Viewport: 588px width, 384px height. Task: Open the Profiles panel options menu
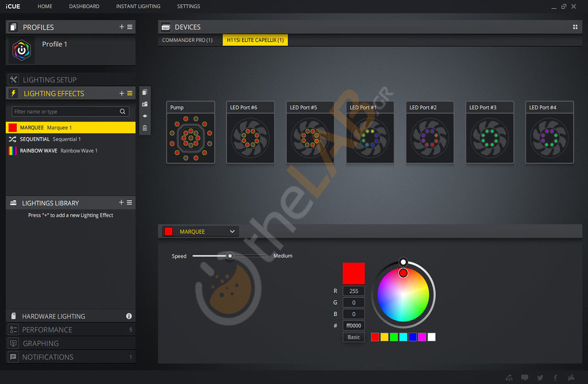(130, 27)
